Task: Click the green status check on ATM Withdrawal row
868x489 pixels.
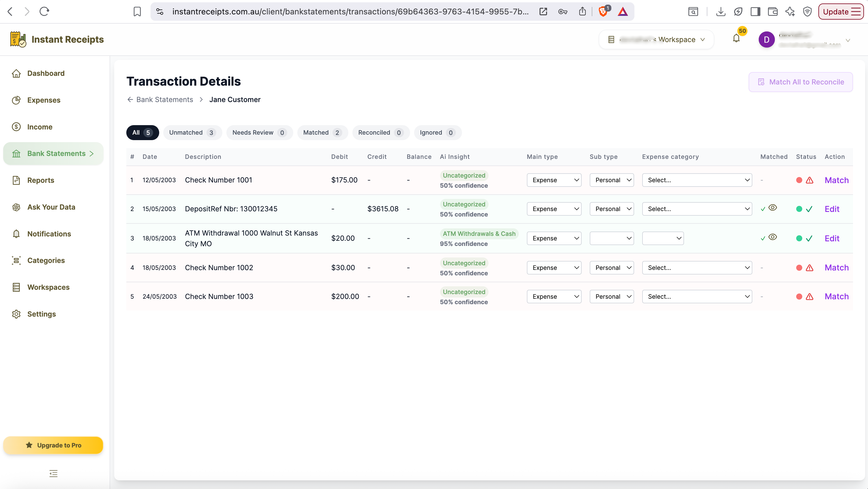Action: pos(809,239)
